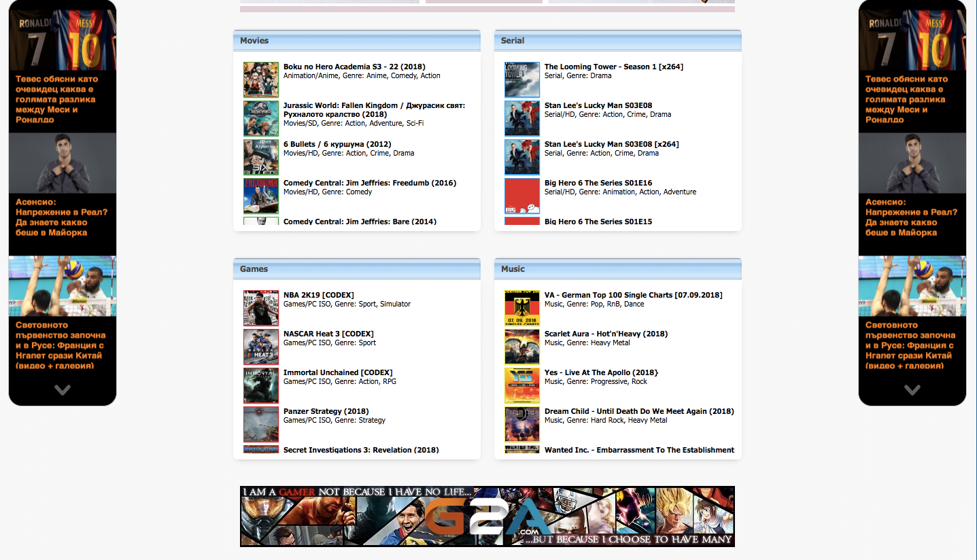Open the Световното първенство headline in left sidebar
This screenshot has height=560, width=977.
[x=61, y=345]
